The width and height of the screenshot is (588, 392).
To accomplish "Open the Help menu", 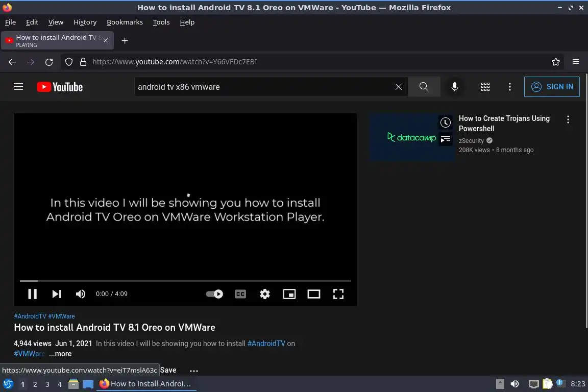I will point(187,22).
